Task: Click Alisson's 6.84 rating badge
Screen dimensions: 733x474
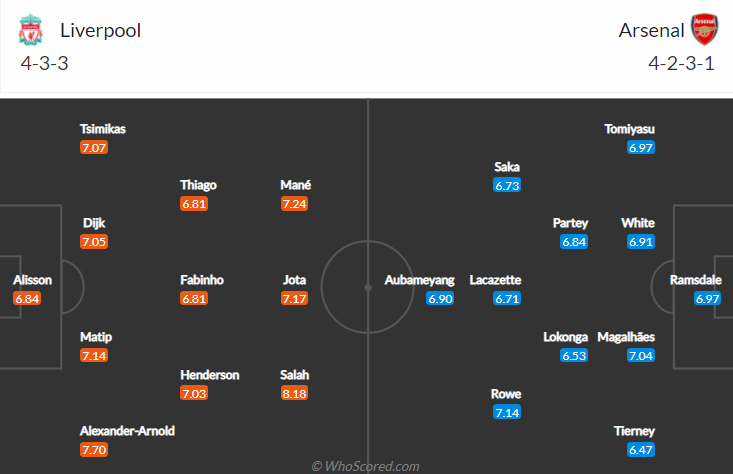Action: click(27, 298)
